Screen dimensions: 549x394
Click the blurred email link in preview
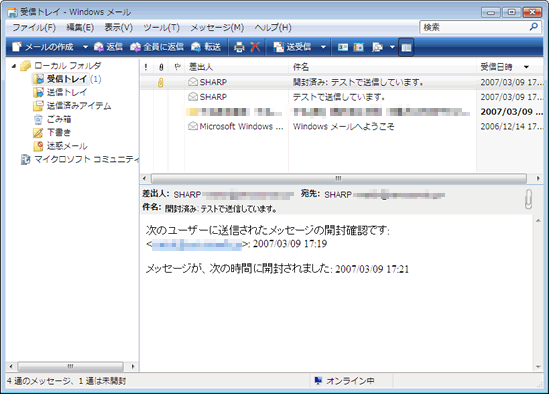(197, 244)
